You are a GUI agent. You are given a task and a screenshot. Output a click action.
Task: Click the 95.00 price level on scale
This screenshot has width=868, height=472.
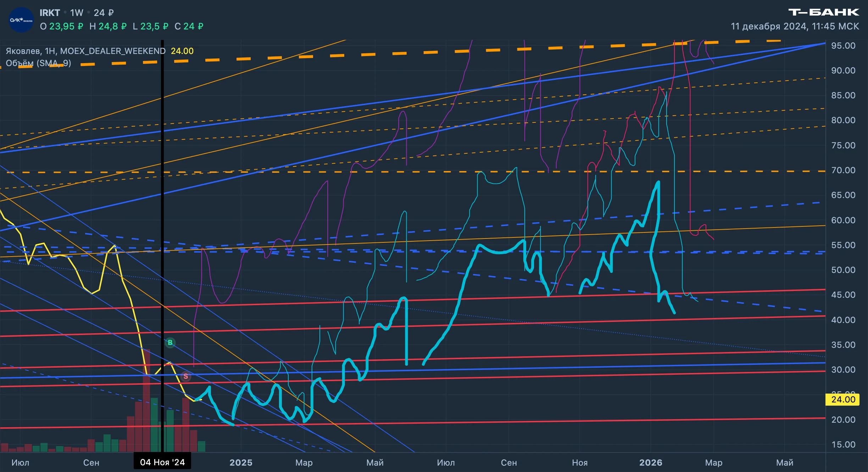pos(843,45)
